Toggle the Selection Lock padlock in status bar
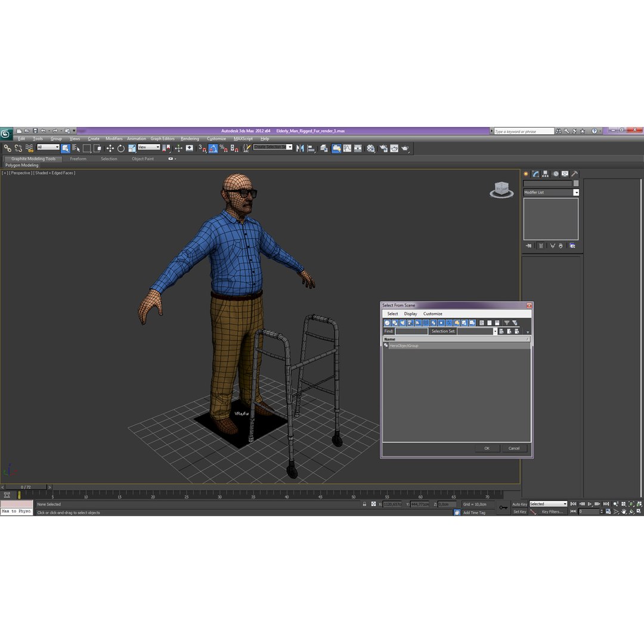 pos(364,504)
